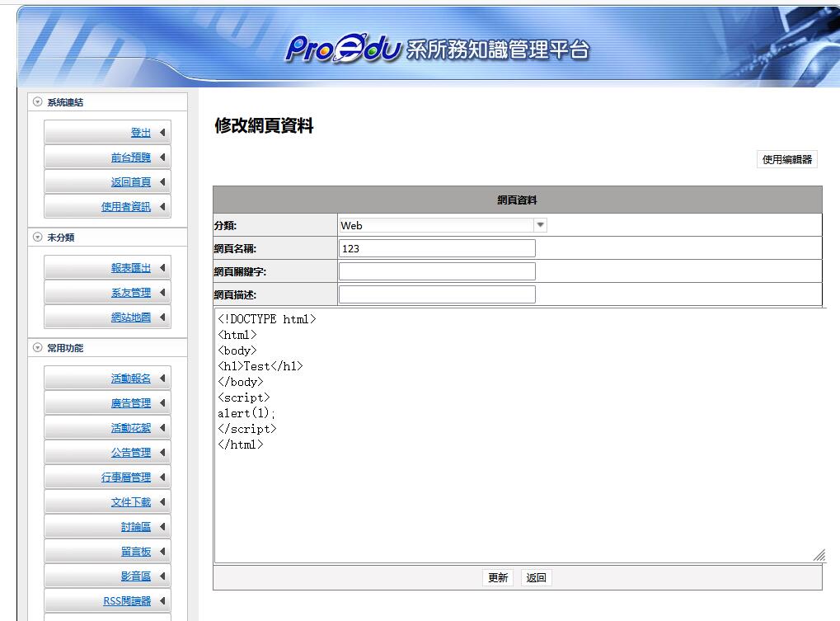Focus the 網頁名稱 field containing 123

[x=437, y=248]
